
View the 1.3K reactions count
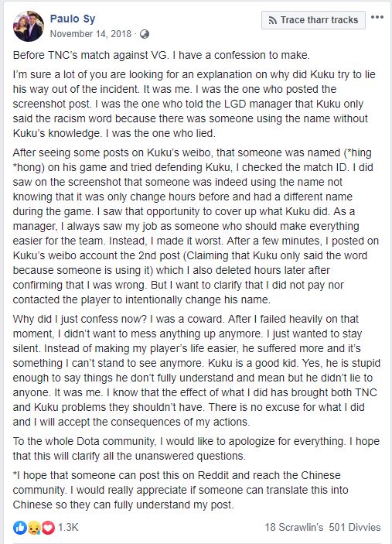68,527
